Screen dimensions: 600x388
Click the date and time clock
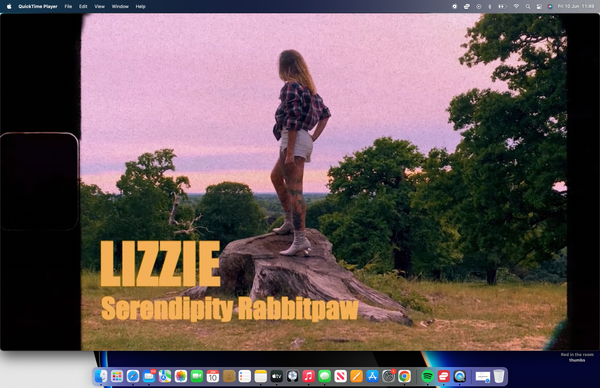click(576, 7)
